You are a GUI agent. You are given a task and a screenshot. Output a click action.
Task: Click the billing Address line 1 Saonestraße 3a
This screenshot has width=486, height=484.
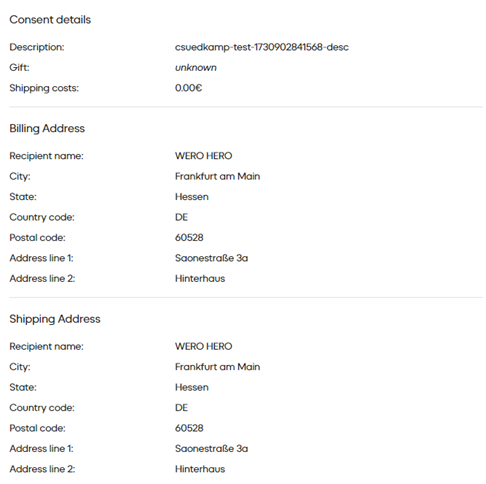click(x=211, y=258)
